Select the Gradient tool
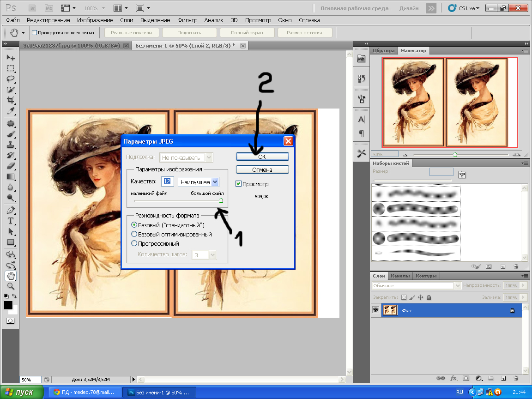This screenshot has width=532, height=399. coord(11,176)
